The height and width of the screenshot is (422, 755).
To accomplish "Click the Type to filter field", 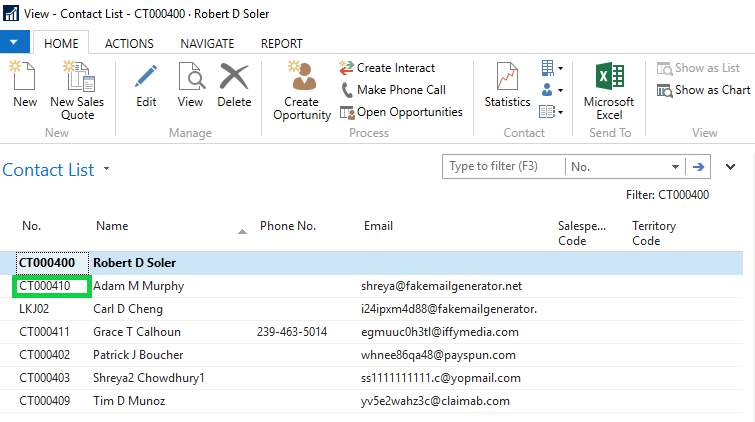I will pos(503,167).
